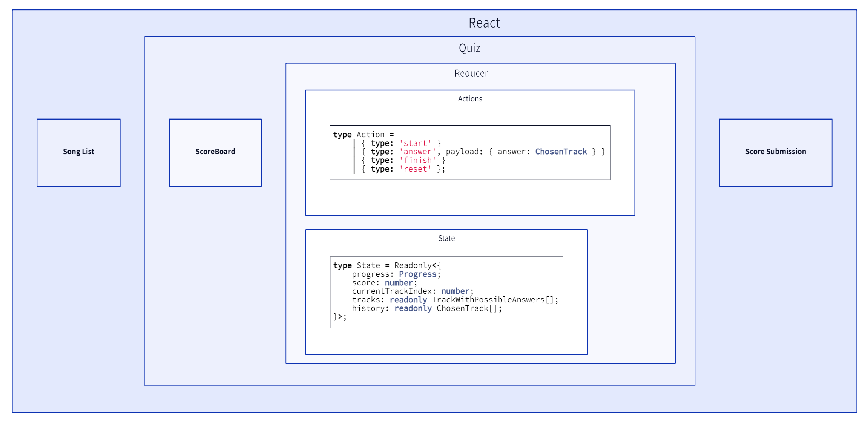This screenshot has height=429, width=868.
Task: Click the 'currentTrackIndex: number;' line
Action: point(413,291)
